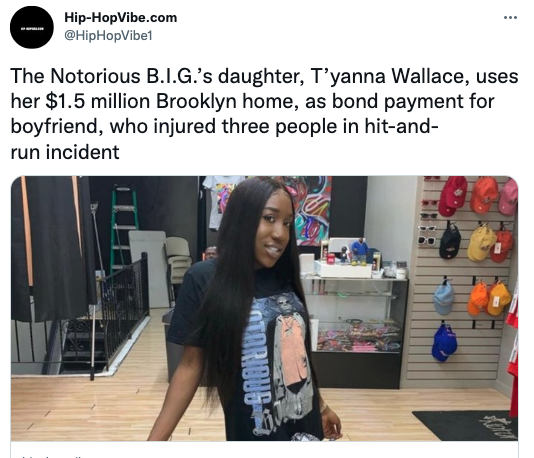The image size is (534, 458).
Task: Open the article card photo of the woman
Action: point(264,308)
